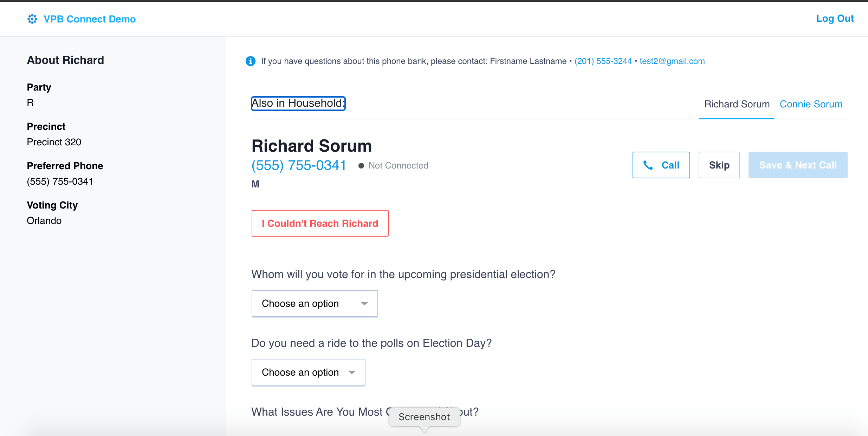868x436 pixels.
Task: Click the Save & Next Call button
Action: 798,165
